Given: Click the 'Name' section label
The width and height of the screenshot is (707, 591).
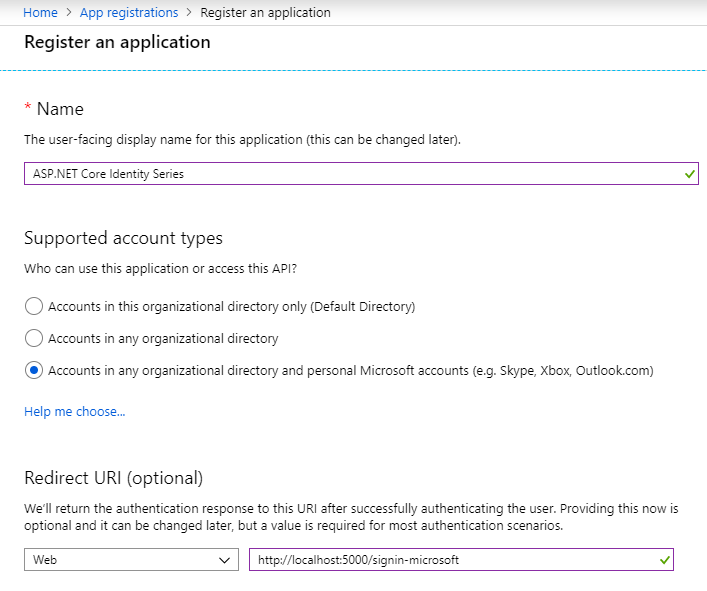Looking at the screenshot, I should click(x=60, y=109).
